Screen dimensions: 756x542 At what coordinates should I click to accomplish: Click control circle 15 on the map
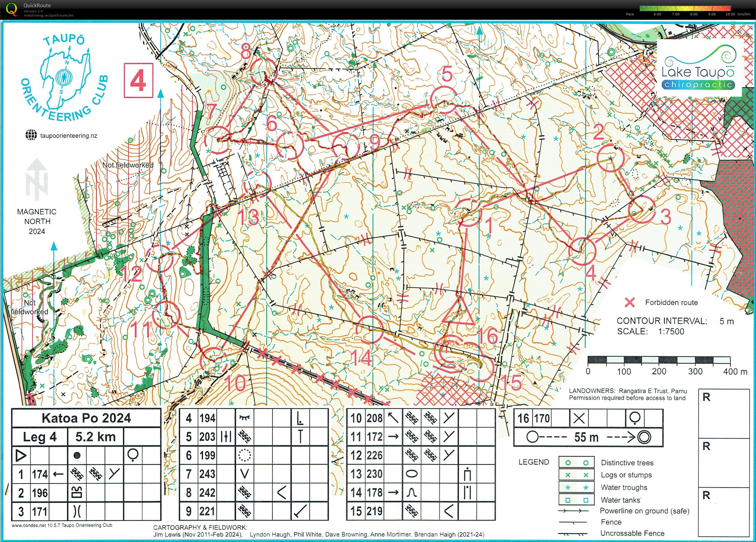tap(480, 368)
